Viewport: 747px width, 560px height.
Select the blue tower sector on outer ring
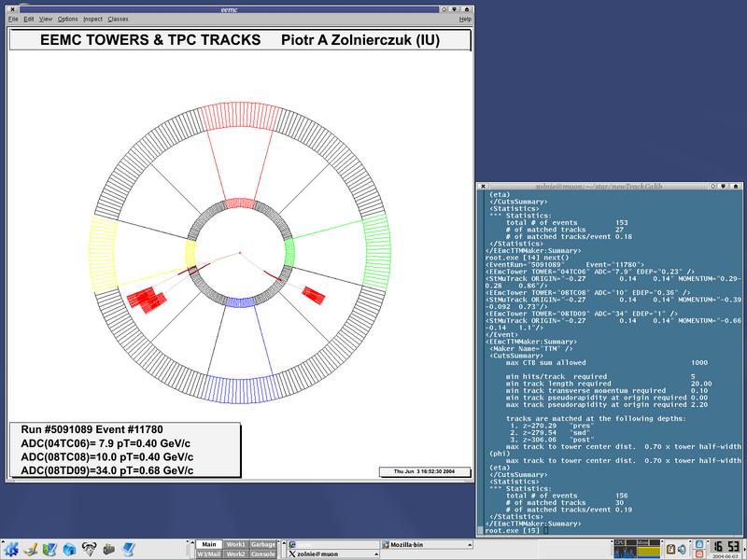[241, 388]
